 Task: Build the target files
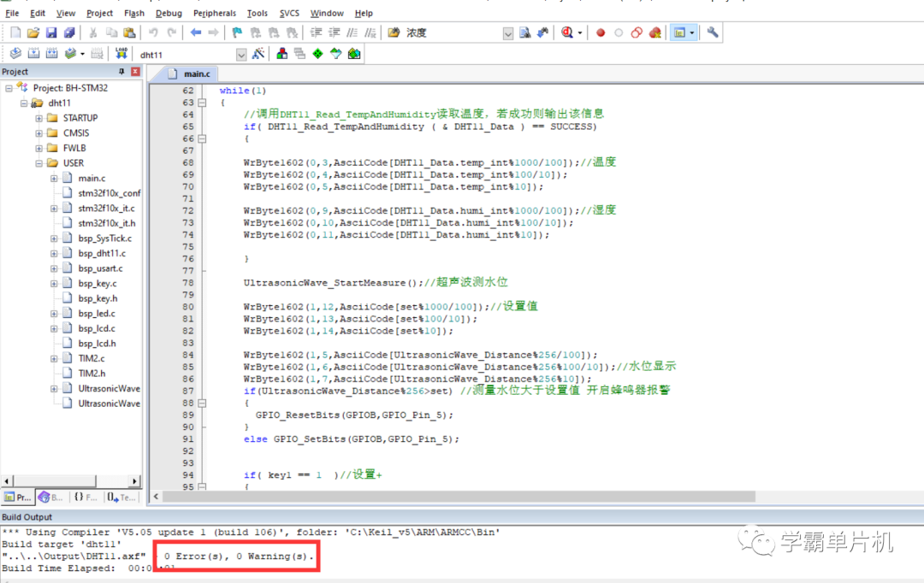pyautogui.click(x=33, y=54)
